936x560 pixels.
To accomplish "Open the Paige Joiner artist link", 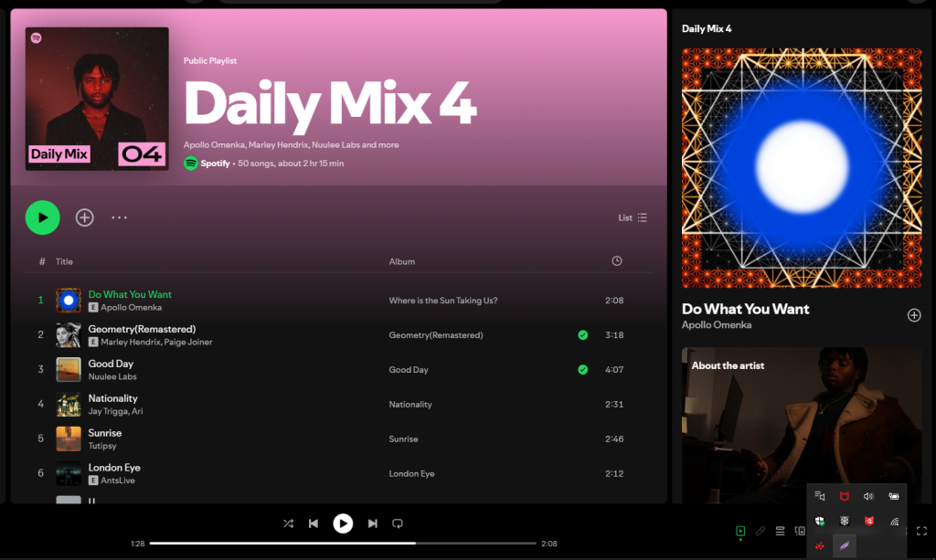I will [x=188, y=343].
